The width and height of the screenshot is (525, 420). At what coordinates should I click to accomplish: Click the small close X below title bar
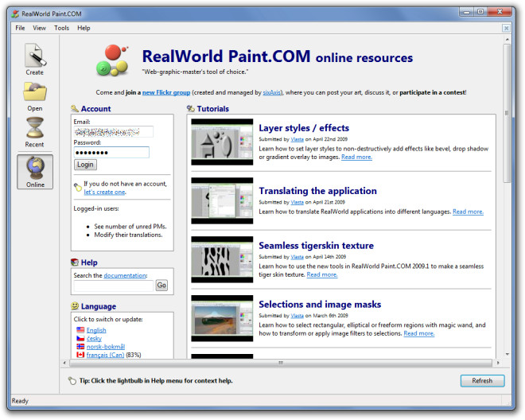(x=506, y=28)
